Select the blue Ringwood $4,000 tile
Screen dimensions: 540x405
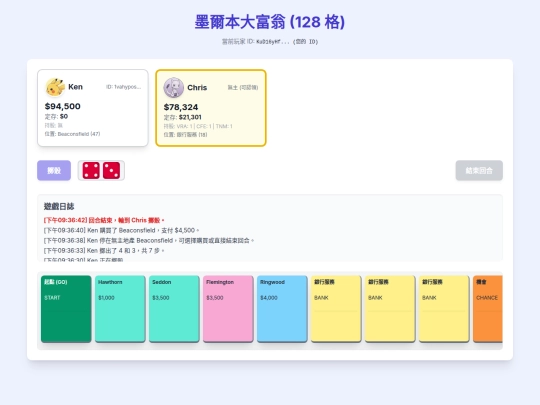pyautogui.click(x=282, y=309)
